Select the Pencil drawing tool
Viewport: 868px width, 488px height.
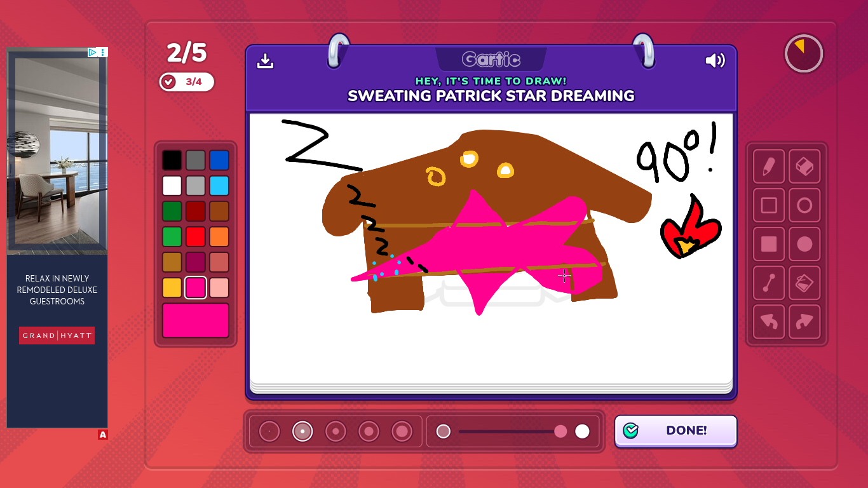pos(769,166)
